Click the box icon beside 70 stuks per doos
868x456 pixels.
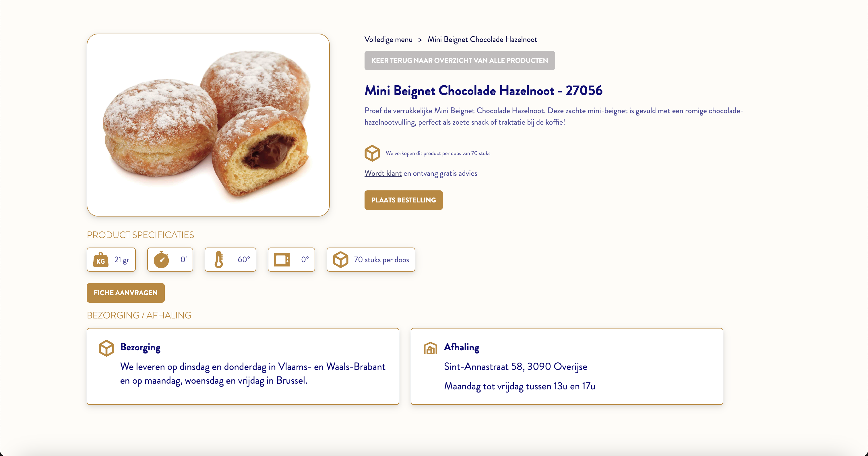(x=341, y=260)
